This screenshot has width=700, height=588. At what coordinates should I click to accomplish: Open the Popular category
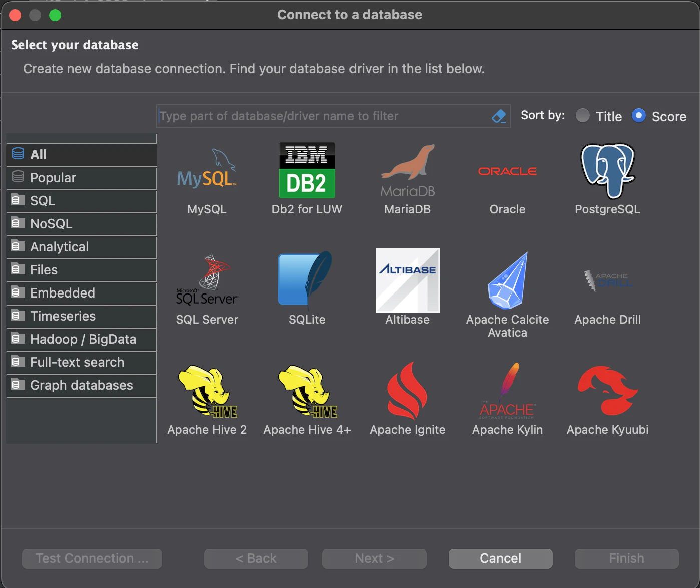[x=82, y=178]
